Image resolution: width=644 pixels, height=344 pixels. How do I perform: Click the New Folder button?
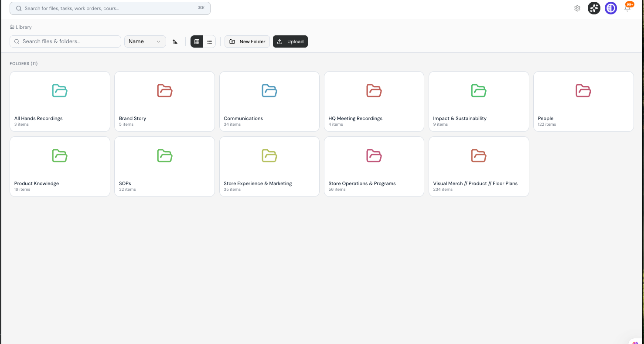point(247,41)
